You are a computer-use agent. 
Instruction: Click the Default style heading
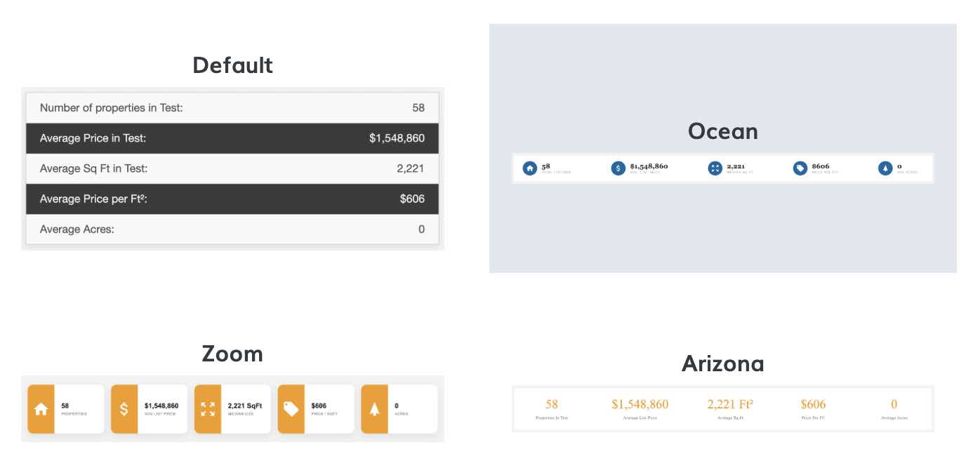[x=232, y=65]
